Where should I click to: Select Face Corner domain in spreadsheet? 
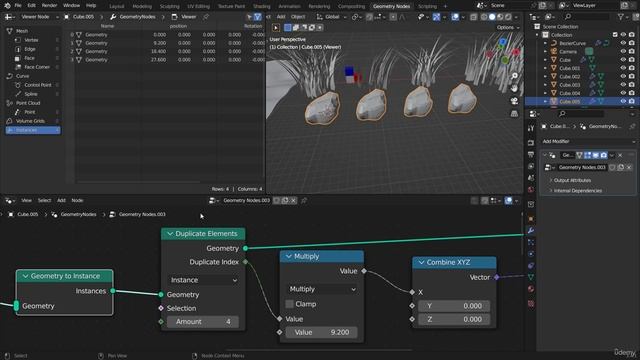pos(37,67)
